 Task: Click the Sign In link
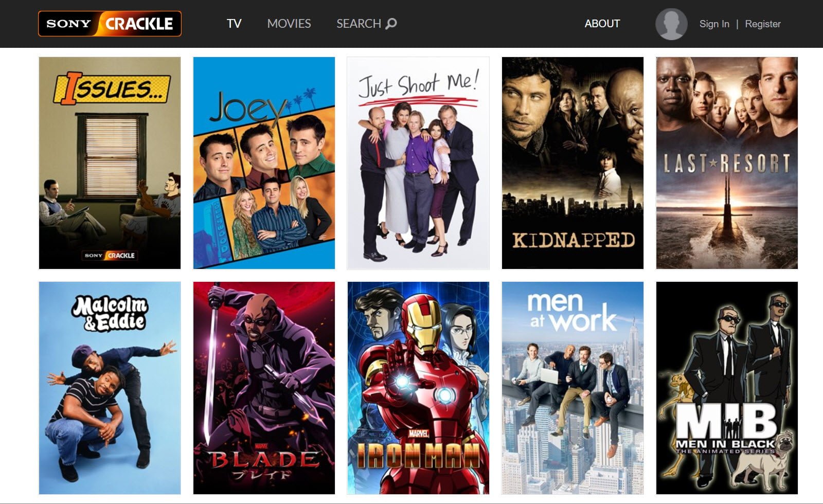tap(714, 24)
